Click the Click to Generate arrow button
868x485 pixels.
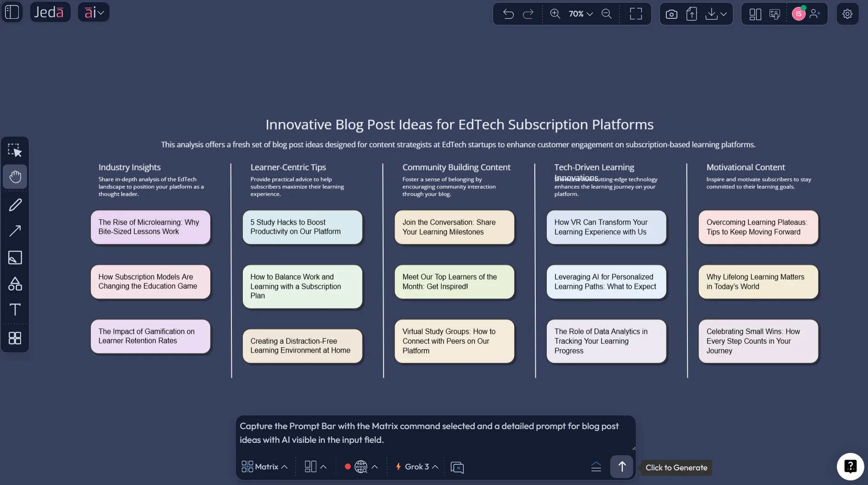click(x=621, y=466)
